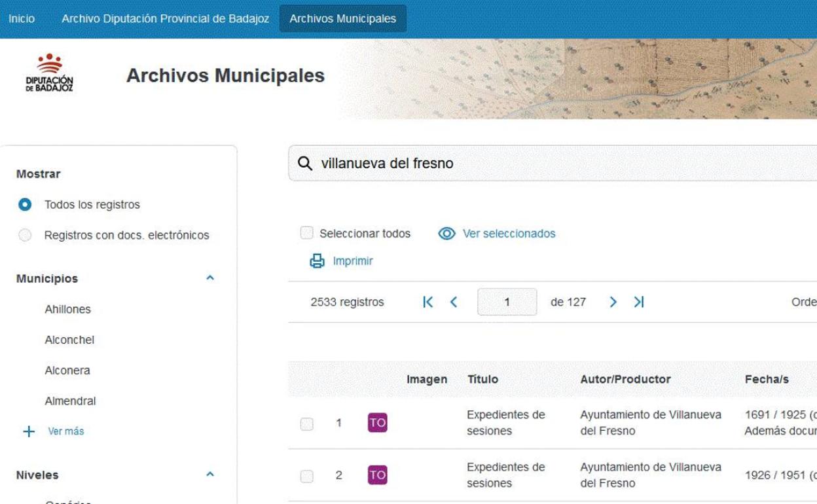Image resolution: width=817 pixels, height=504 pixels.
Task: Collapse the Niveles filter section
Action: point(210,474)
